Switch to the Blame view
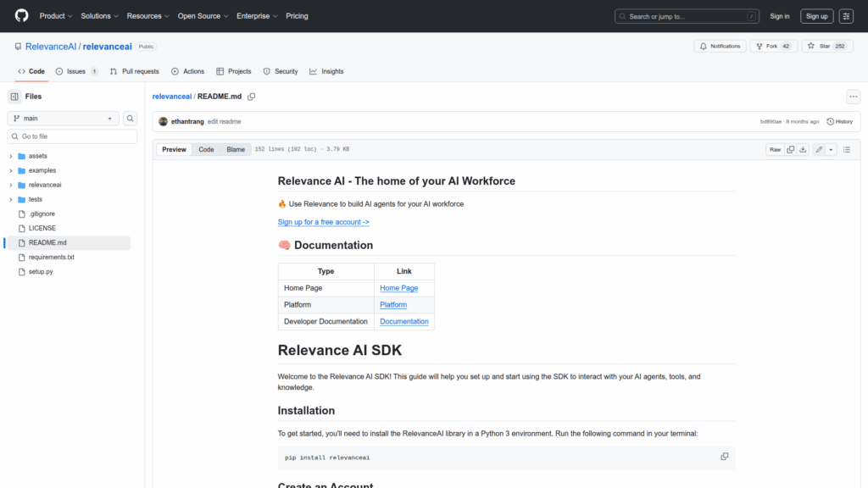This screenshot has width=868, height=488. click(x=236, y=149)
